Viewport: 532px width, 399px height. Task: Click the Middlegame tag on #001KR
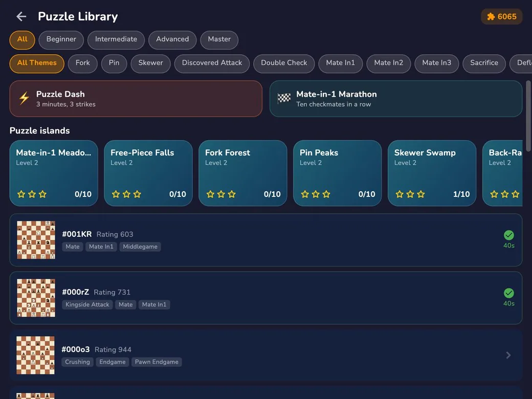tap(140, 247)
